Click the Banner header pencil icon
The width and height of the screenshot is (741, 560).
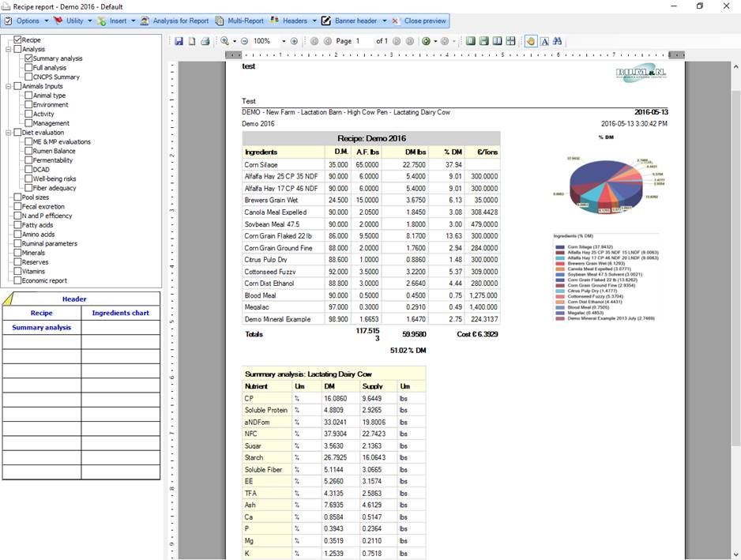click(326, 21)
